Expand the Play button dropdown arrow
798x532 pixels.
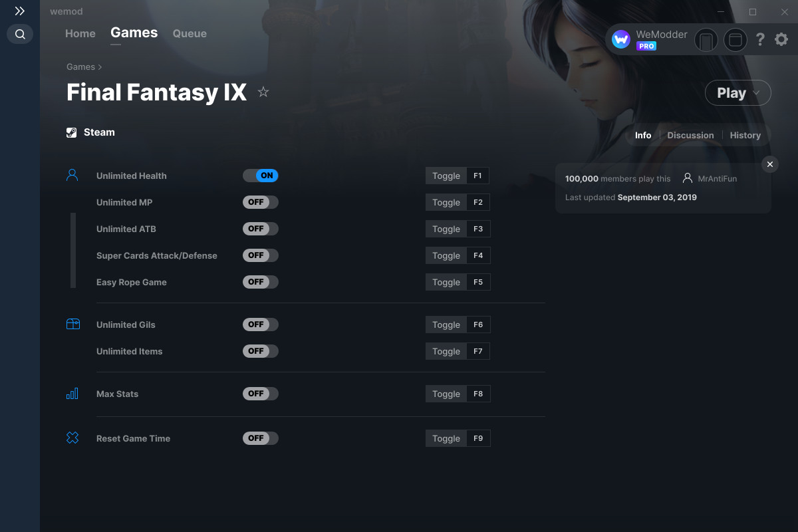[757, 93]
